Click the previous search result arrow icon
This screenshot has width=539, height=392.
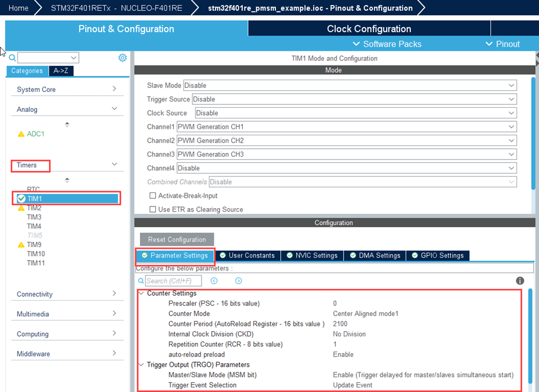(x=214, y=281)
